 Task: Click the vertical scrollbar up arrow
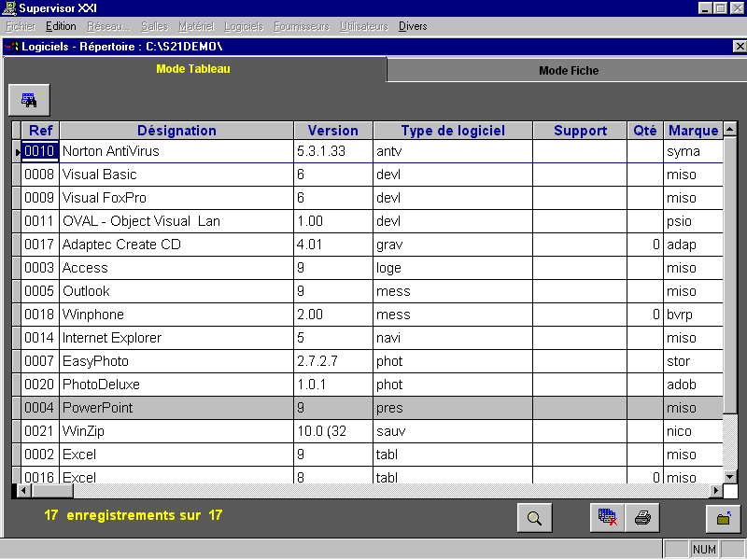point(730,129)
